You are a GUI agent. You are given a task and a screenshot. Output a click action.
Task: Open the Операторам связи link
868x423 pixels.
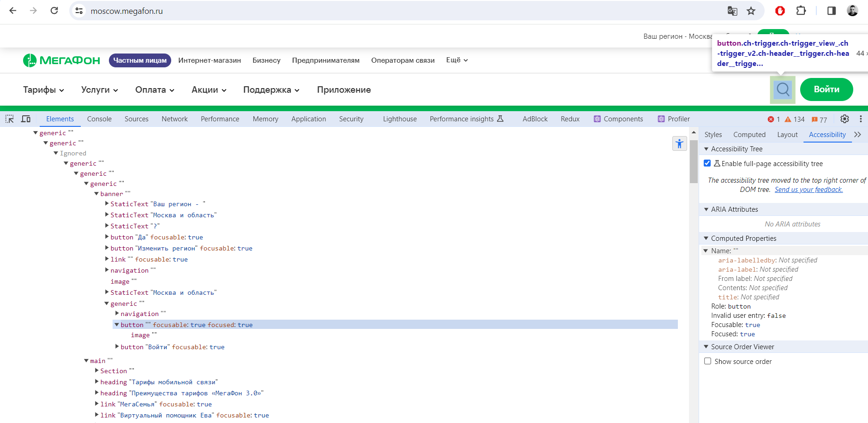pos(403,60)
